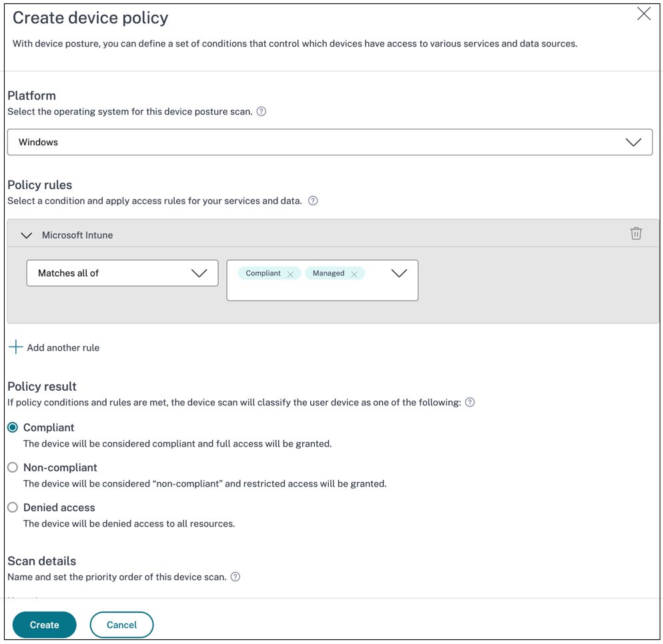Click the help icon next to Platform description
This screenshot has width=663, height=644.
pyautogui.click(x=261, y=111)
